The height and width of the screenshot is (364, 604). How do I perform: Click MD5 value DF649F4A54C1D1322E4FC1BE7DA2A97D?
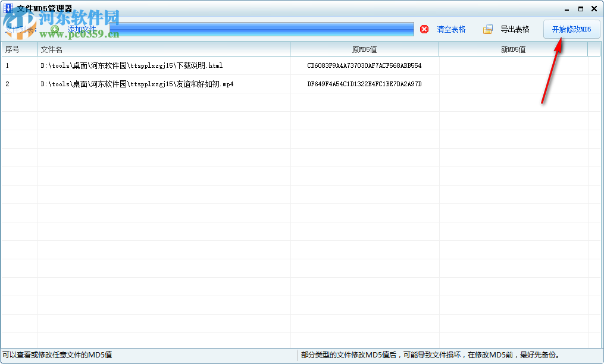[x=364, y=84]
